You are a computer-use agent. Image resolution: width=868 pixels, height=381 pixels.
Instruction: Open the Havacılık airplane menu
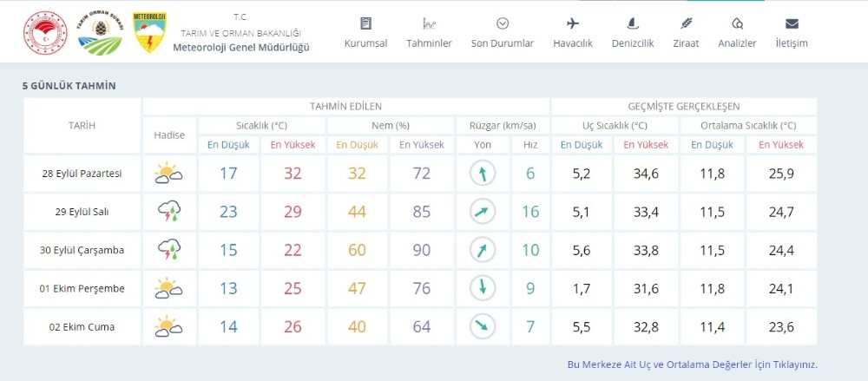pyautogui.click(x=572, y=32)
